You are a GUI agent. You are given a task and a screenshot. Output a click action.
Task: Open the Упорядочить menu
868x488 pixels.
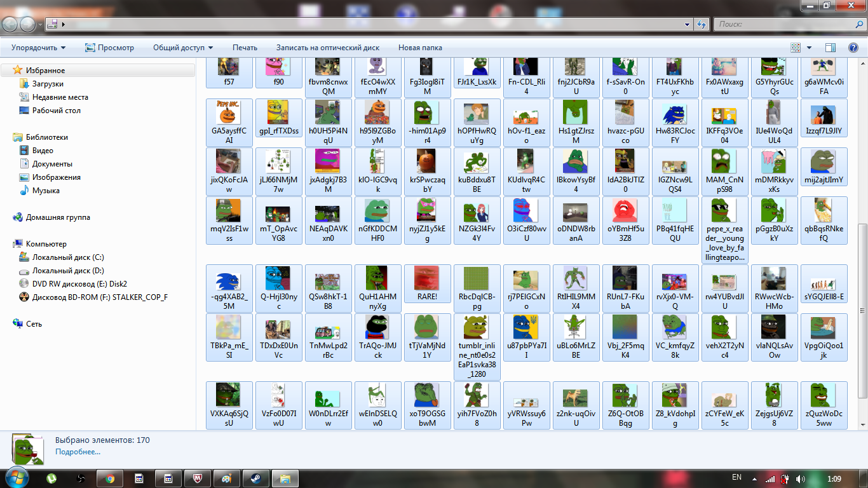coord(38,48)
